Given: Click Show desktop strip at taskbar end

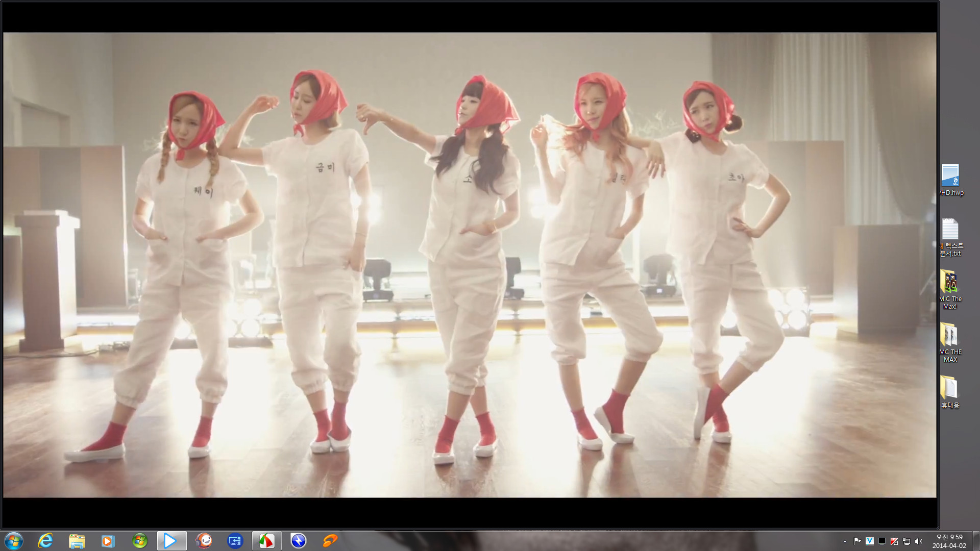Looking at the screenshot, I should pyautogui.click(x=976, y=541).
